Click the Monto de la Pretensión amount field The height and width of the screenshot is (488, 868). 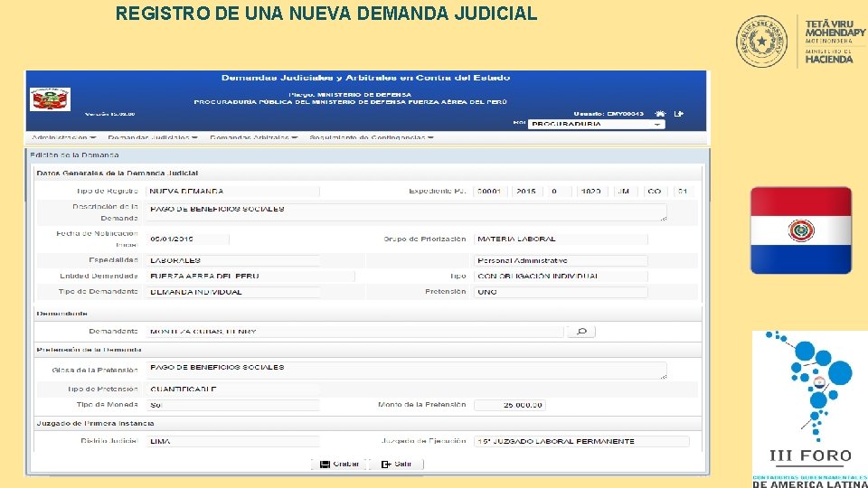[510, 405]
